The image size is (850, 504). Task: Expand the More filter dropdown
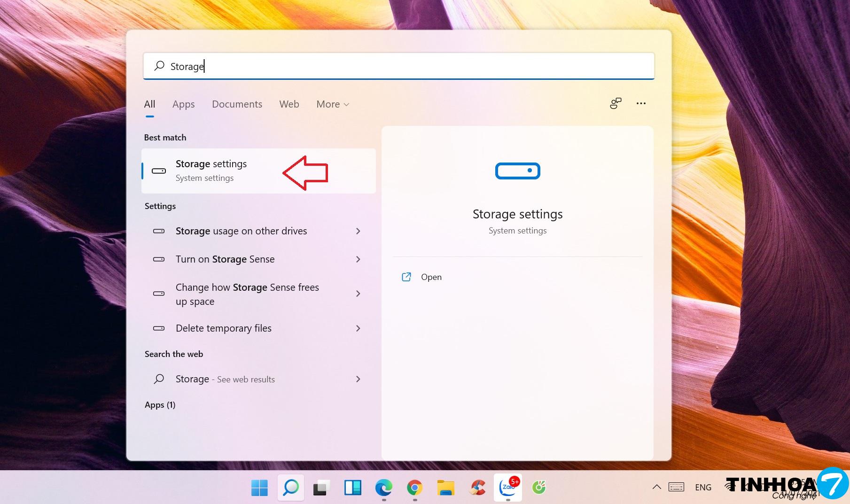click(332, 104)
